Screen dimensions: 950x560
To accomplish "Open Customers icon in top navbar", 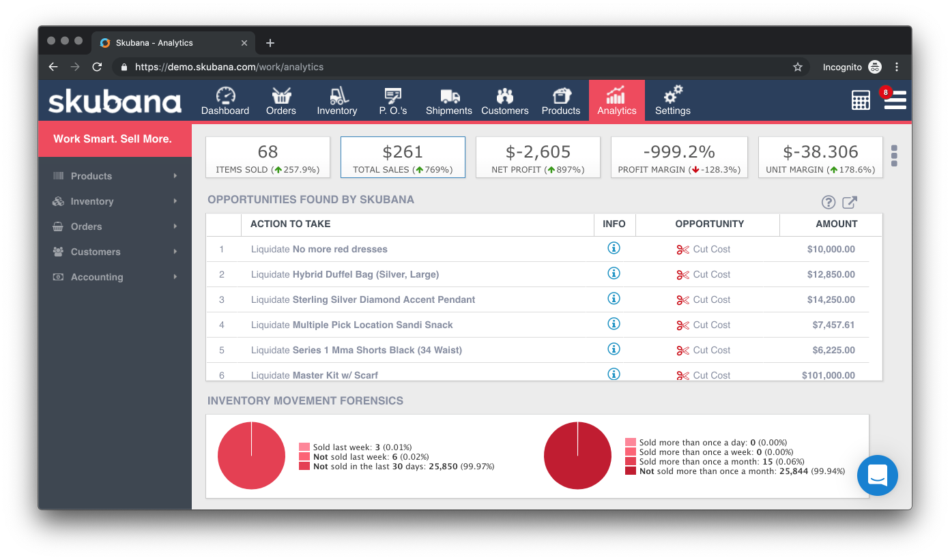I will coord(505,95).
